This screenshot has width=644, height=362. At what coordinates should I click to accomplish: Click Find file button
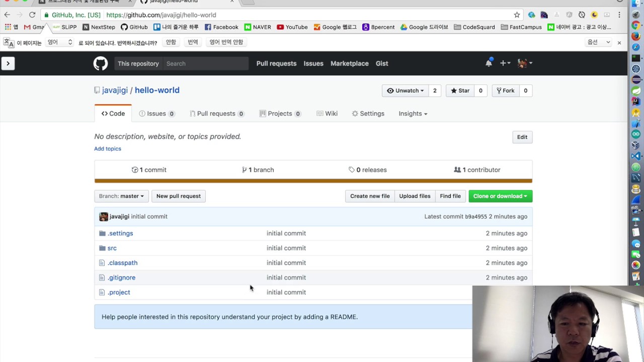450,196
